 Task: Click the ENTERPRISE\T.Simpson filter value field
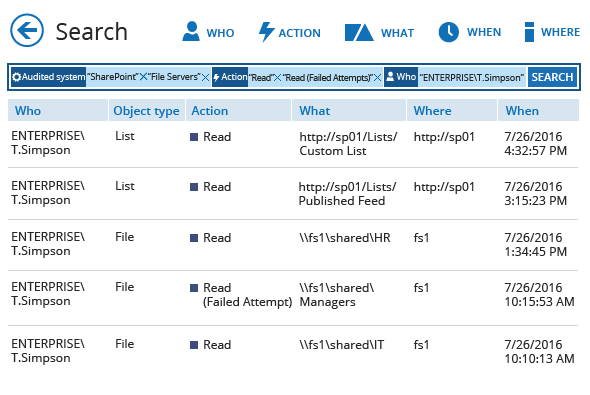point(473,77)
